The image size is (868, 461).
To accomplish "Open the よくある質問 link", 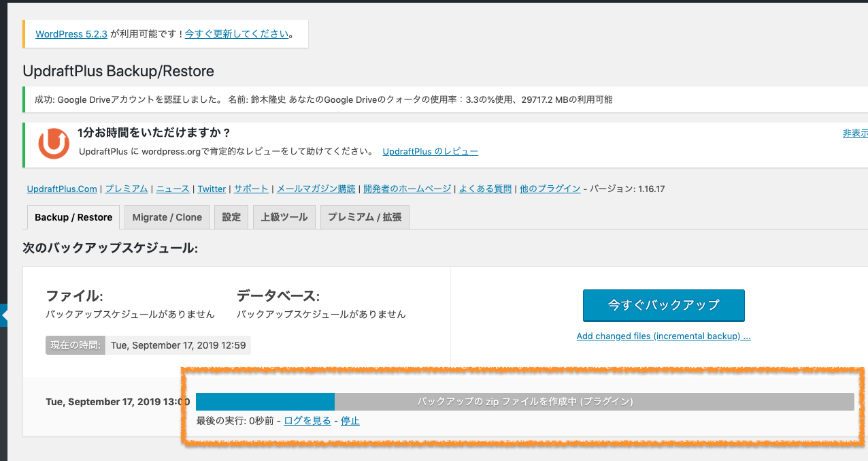I will [485, 189].
